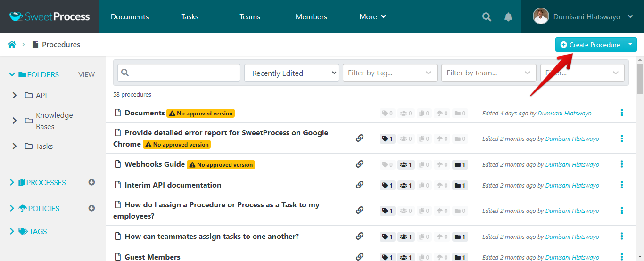Open the Filter by tag dropdown

(x=390, y=73)
